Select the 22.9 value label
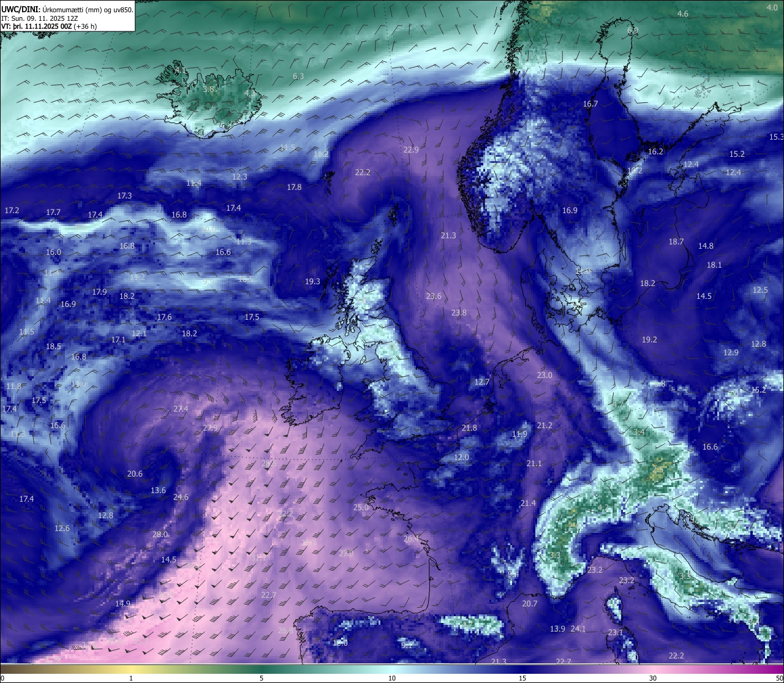 tap(411, 150)
